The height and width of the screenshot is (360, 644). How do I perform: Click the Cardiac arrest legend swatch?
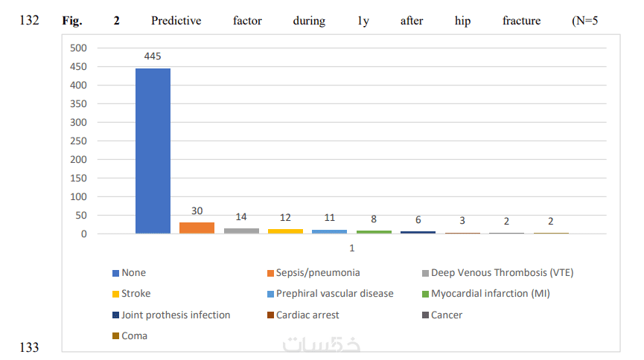270,315
